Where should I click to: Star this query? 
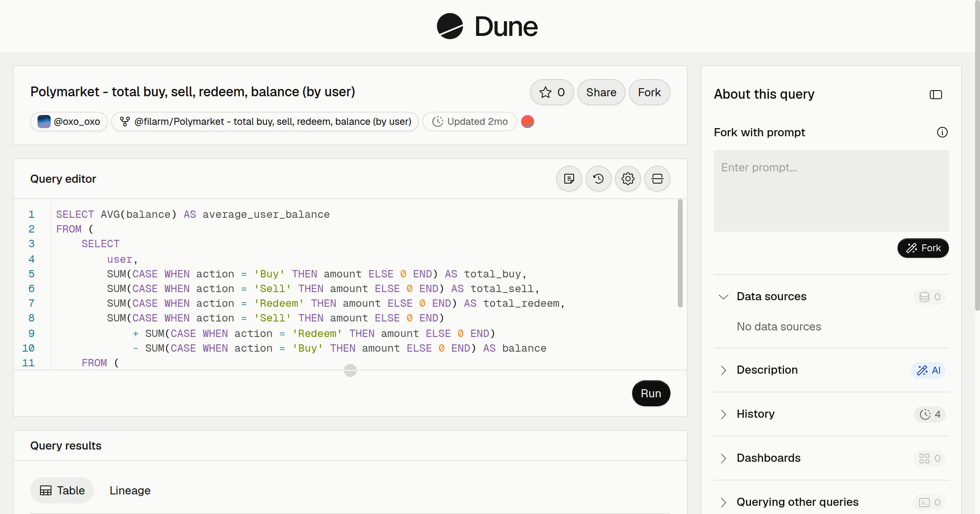pyautogui.click(x=552, y=92)
